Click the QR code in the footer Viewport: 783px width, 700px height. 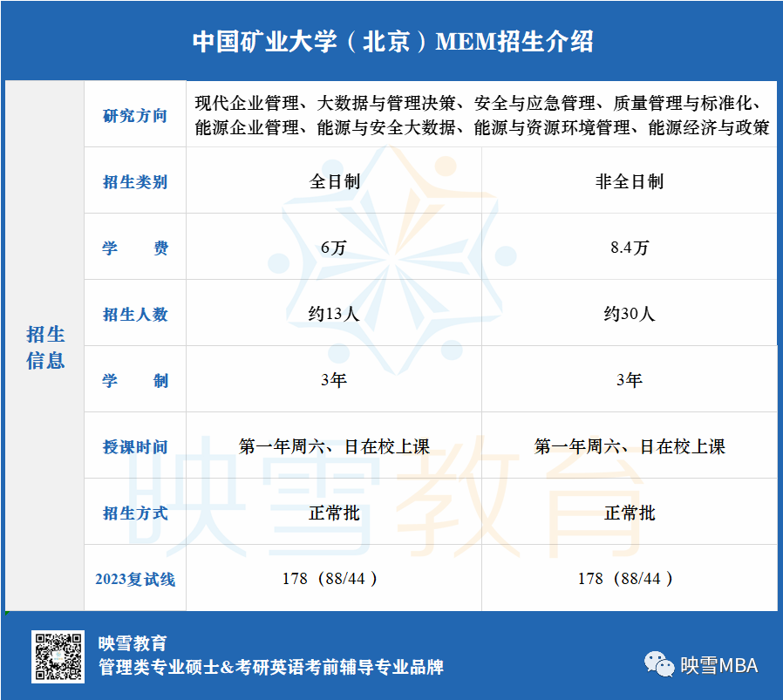pyautogui.click(x=58, y=656)
